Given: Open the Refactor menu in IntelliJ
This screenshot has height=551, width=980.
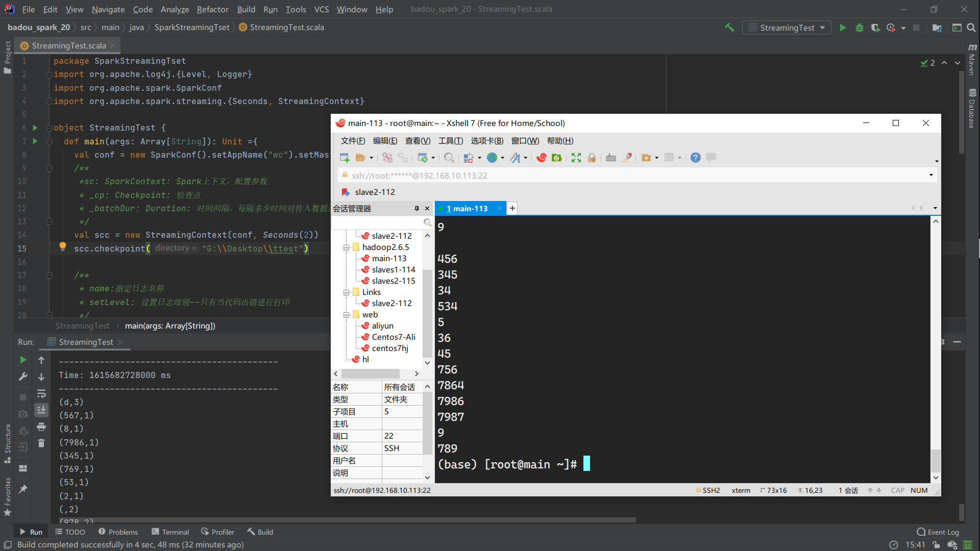Looking at the screenshot, I should [212, 9].
